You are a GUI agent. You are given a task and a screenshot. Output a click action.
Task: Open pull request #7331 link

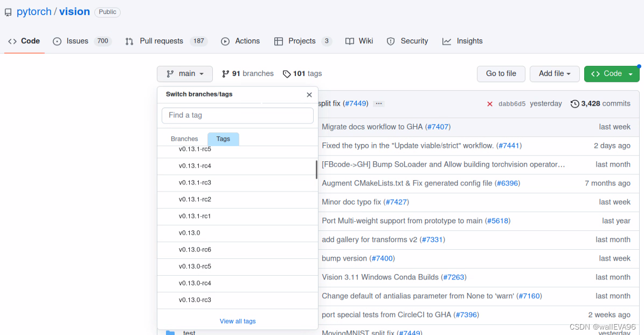pos(433,240)
